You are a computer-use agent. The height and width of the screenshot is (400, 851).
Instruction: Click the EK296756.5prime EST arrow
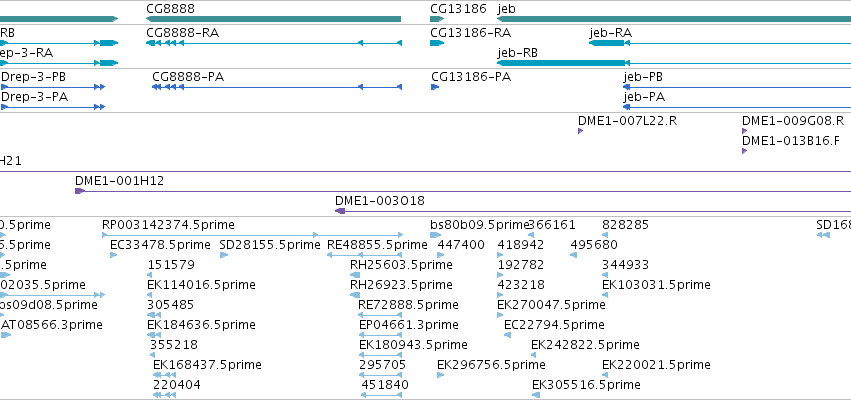pos(441,375)
